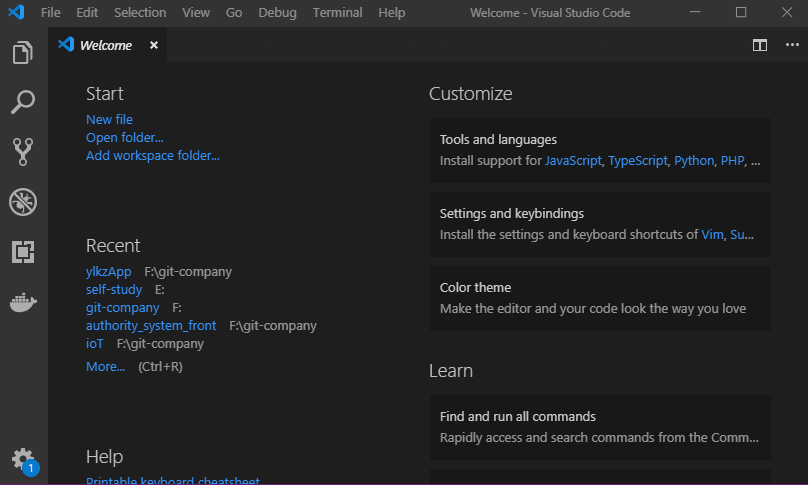This screenshot has height=485, width=808.
Task: Open the Docker view in the activity bar
Action: click(23, 303)
